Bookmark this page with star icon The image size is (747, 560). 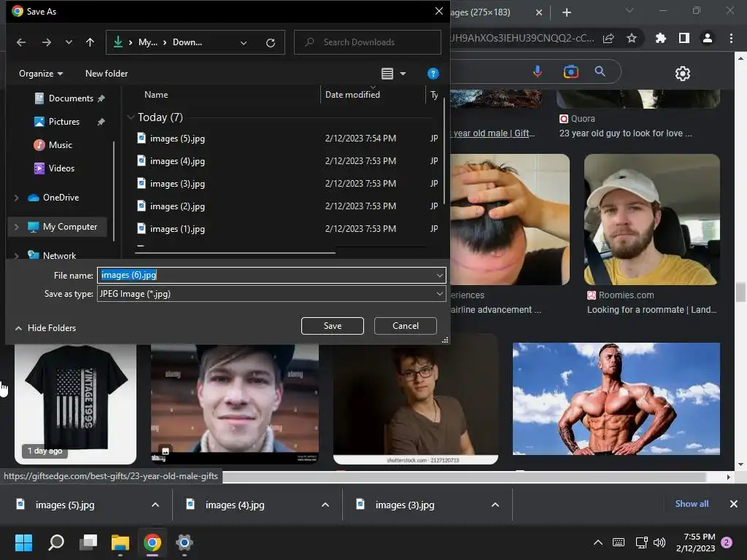632,39
